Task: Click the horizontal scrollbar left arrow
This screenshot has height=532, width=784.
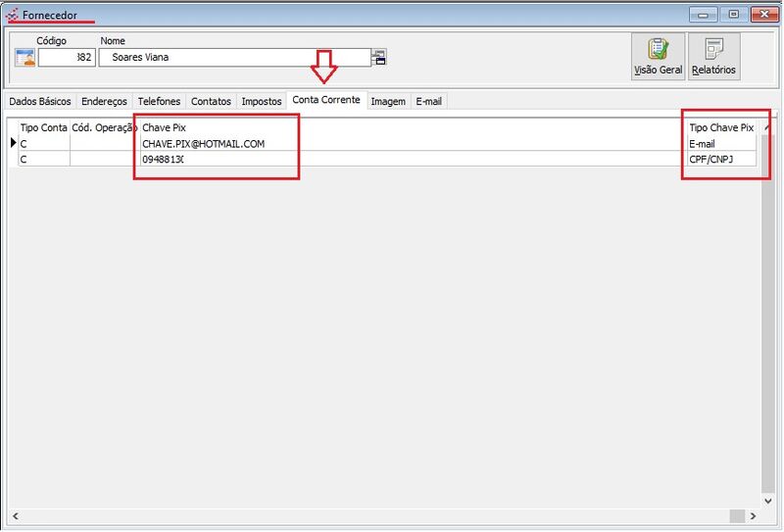Action: click(15, 515)
